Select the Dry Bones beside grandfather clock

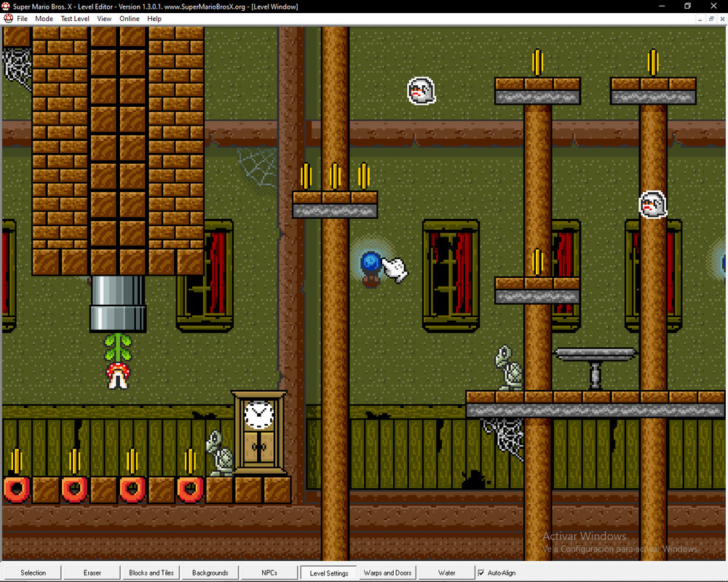220,453
